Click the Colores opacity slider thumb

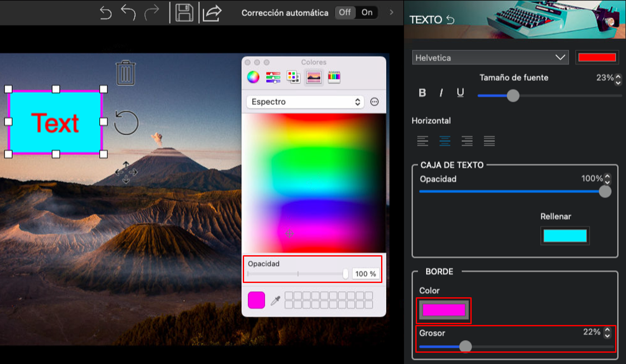tap(346, 274)
